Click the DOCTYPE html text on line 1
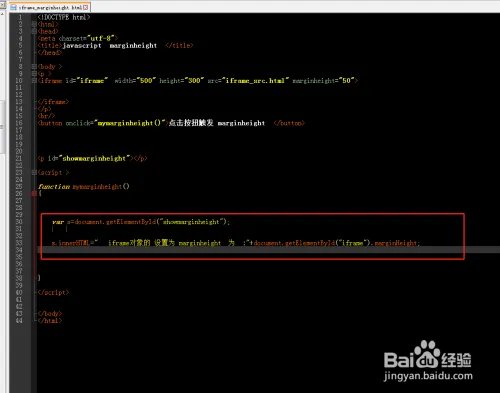500x393 pixels. coord(64,17)
